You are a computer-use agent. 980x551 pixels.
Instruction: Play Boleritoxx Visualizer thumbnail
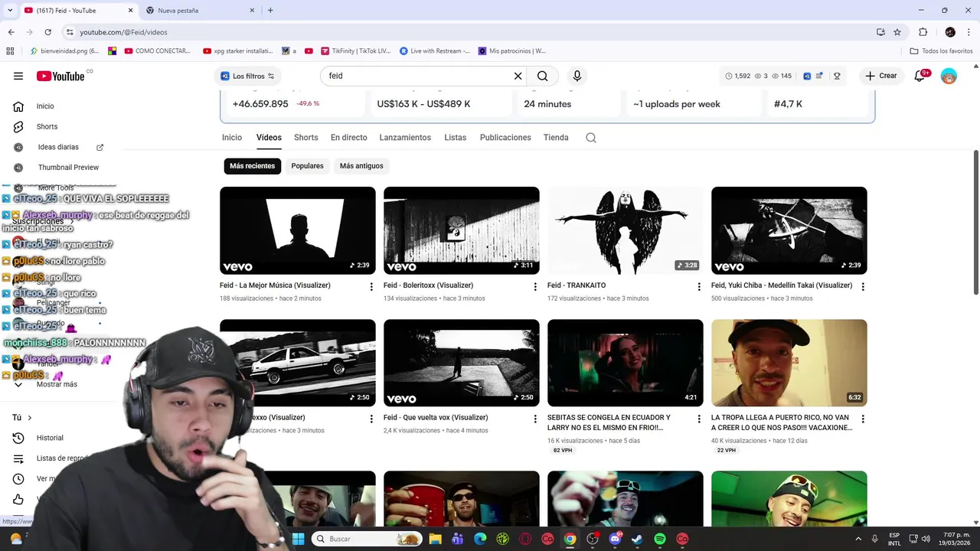pos(461,230)
